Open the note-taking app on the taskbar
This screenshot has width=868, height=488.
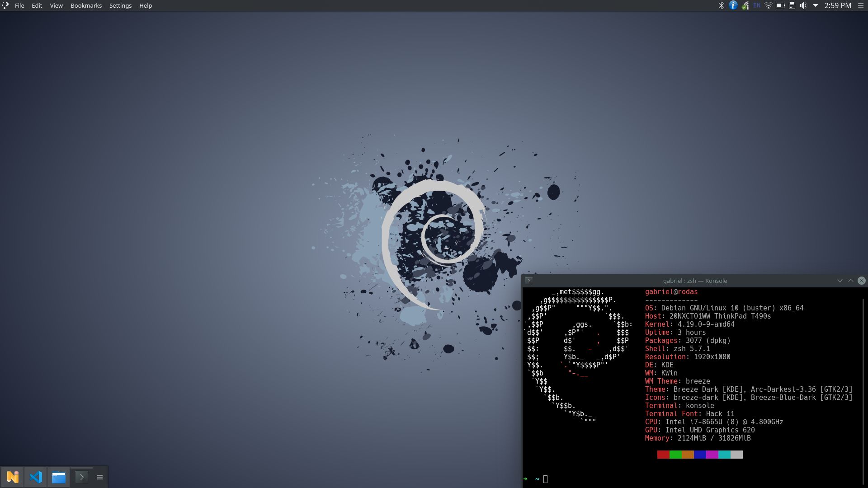click(13, 477)
